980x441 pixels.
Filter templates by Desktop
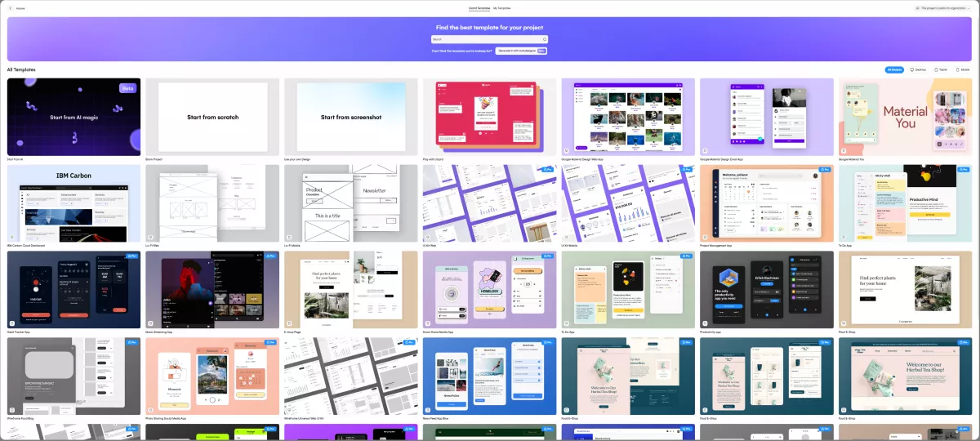[x=918, y=70]
